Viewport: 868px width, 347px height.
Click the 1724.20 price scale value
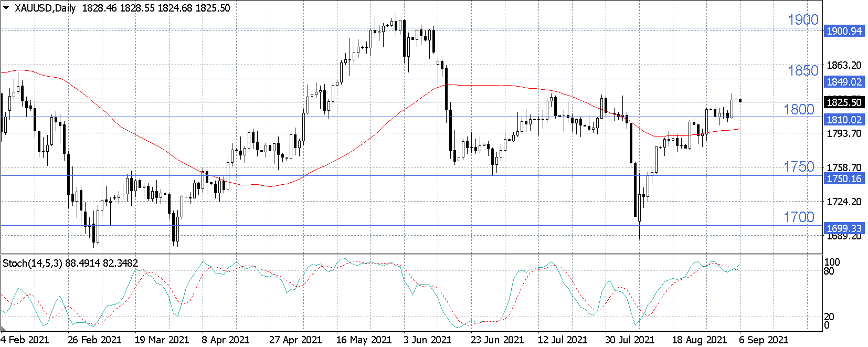point(844,202)
